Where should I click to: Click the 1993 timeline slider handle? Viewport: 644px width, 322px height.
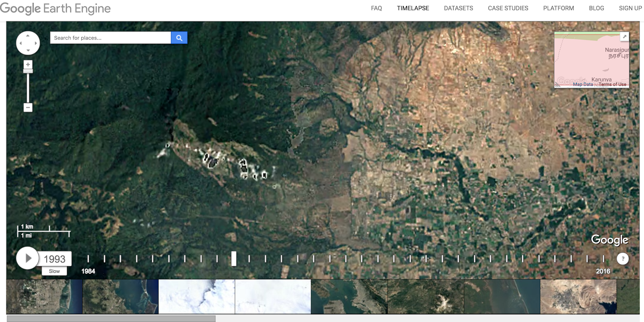click(x=233, y=259)
